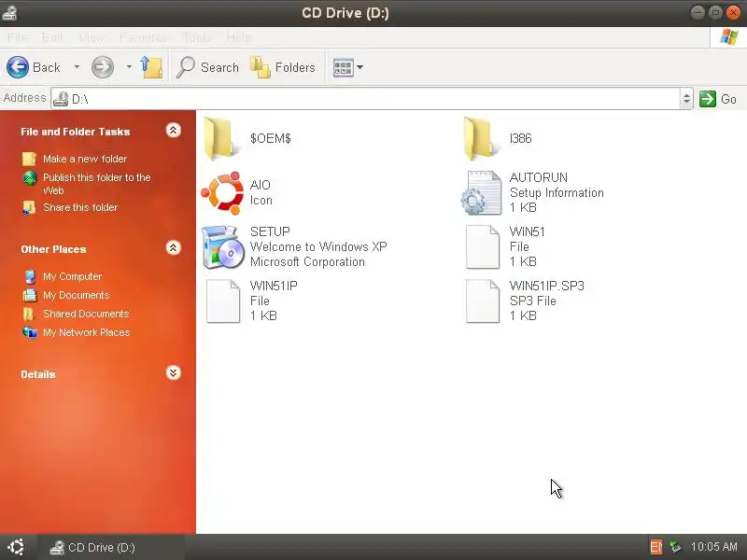Click the Forward arrow button
The width and height of the screenshot is (747, 560).
click(x=103, y=67)
